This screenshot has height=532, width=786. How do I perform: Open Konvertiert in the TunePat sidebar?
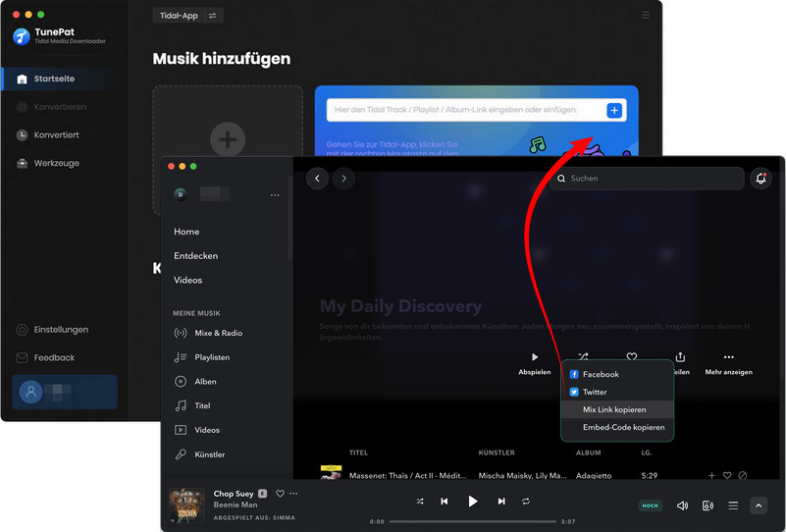tap(56, 134)
